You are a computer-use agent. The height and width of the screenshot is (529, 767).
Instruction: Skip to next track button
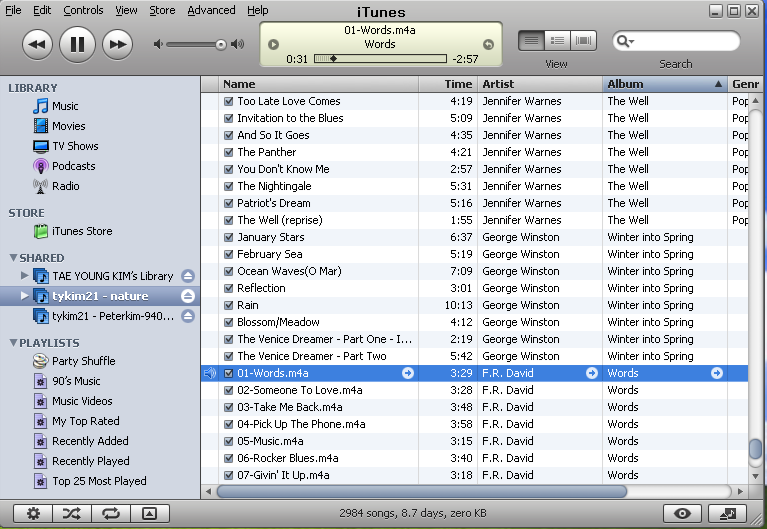coord(117,45)
